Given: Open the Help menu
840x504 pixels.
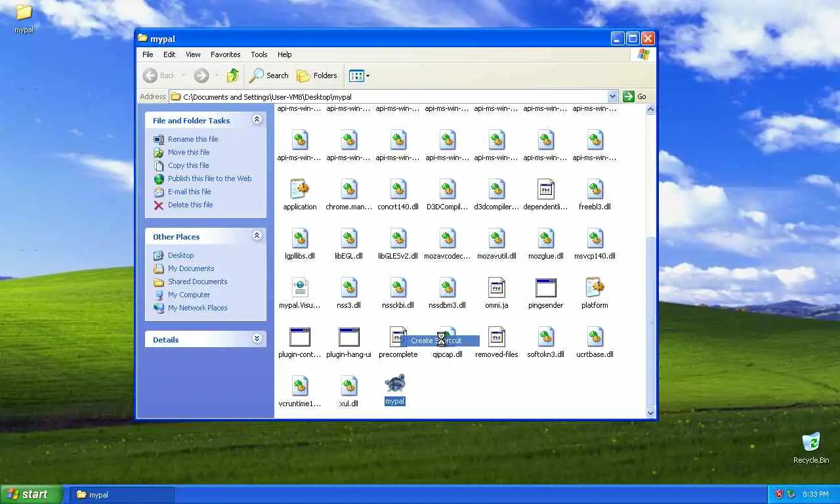Looking at the screenshot, I should (285, 54).
